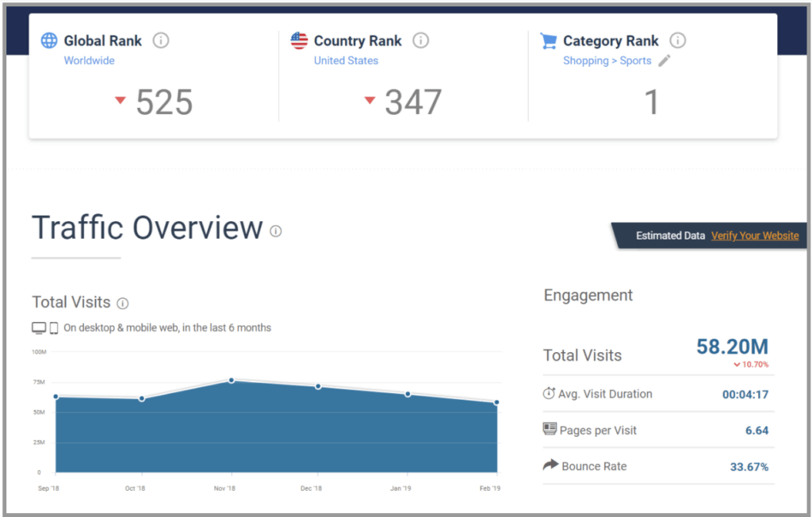812x517 pixels.
Task: Click the info icon beside Country Rank
Action: 421,40
